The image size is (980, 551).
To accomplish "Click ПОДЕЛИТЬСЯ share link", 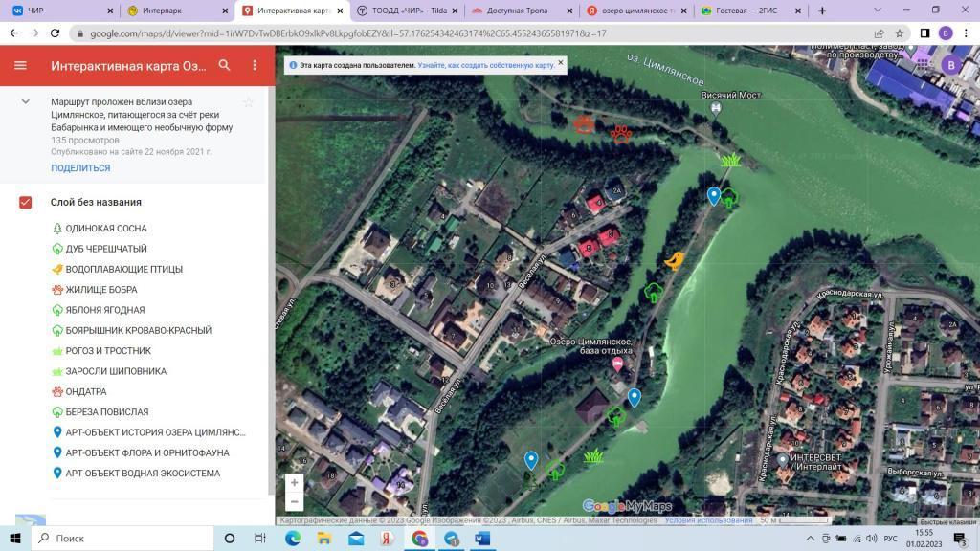I will (x=80, y=168).
